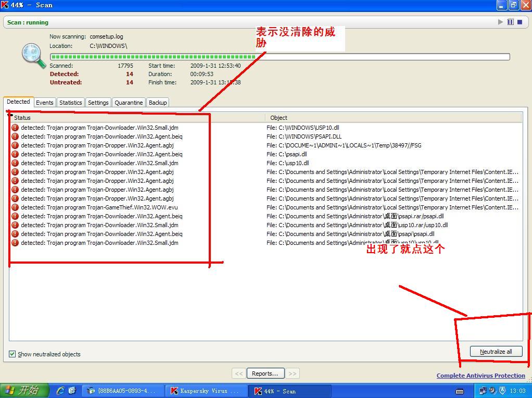Select File: C:\WINDOWS\PSAPI.DLL object text

pos(304,136)
